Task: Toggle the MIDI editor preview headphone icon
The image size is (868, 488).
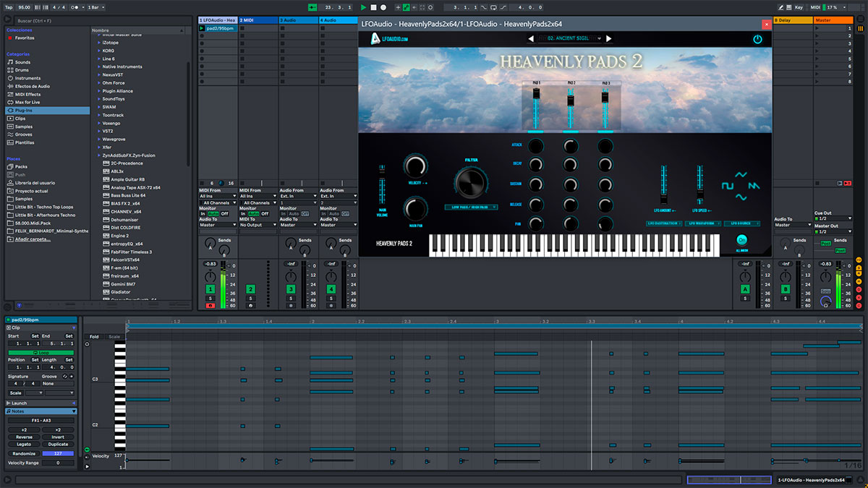Action: click(87, 344)
